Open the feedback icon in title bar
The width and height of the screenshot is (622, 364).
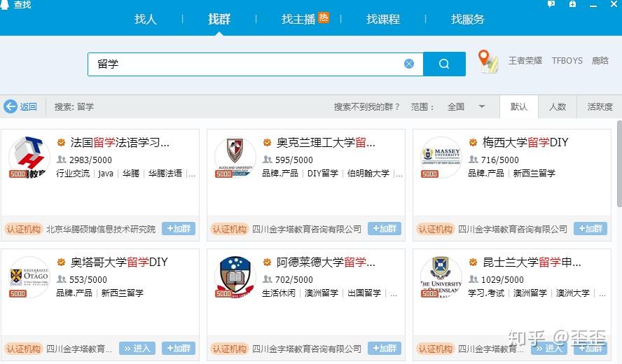[x=551, y=4]
